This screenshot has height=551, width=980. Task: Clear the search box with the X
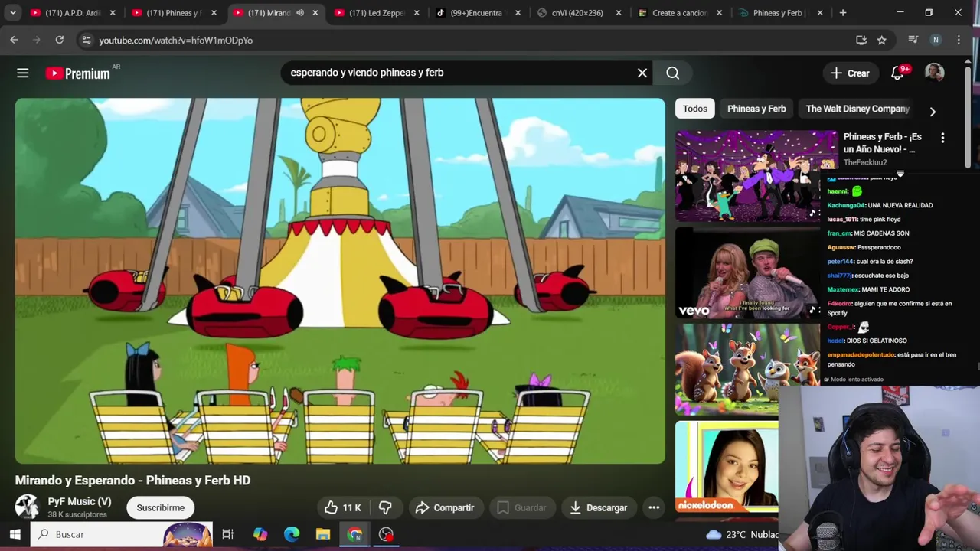tap(642, 73)
